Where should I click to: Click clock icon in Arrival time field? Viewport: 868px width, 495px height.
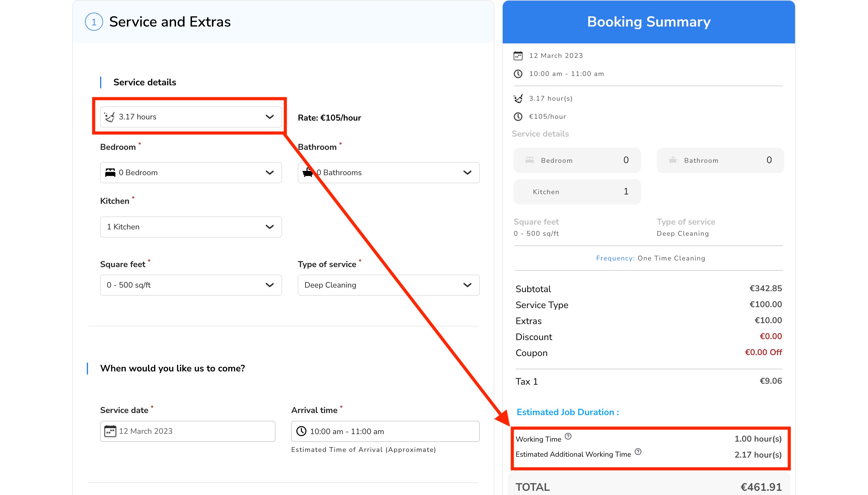pyautogui.click(x=301, y=431)
